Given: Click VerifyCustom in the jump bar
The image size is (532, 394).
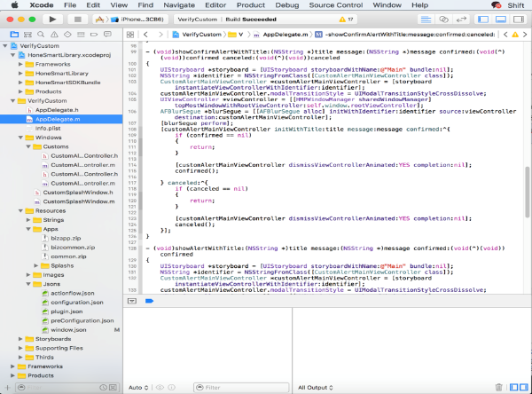Looking at the screenshot, I should [198, 35].
